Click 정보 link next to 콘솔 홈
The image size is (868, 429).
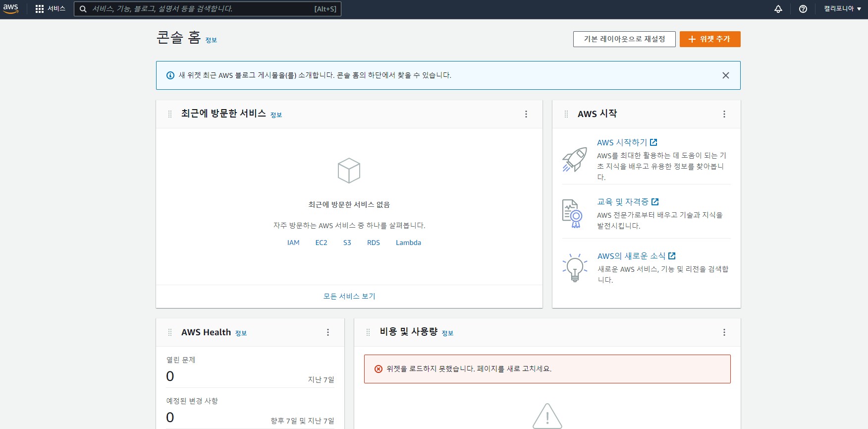(x=211, y=40)
